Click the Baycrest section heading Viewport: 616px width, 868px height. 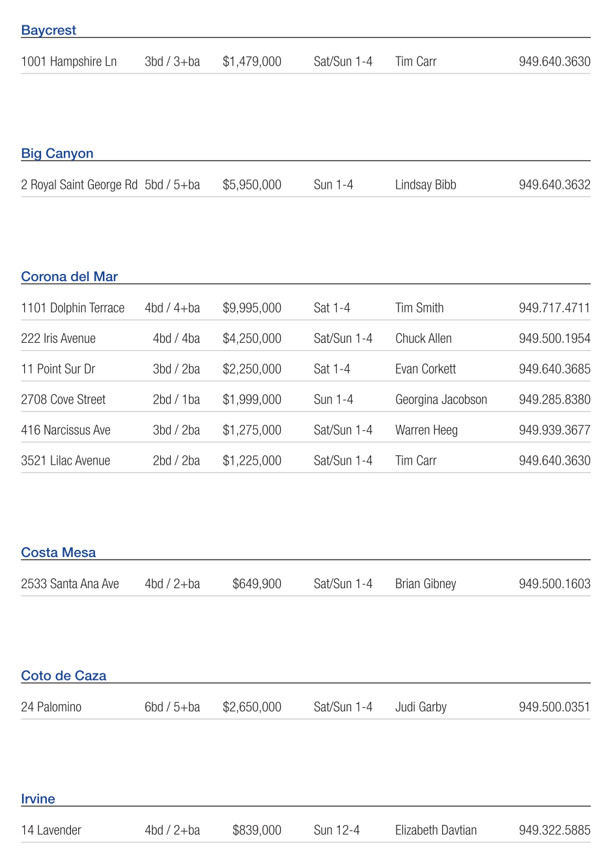(49, 31)
